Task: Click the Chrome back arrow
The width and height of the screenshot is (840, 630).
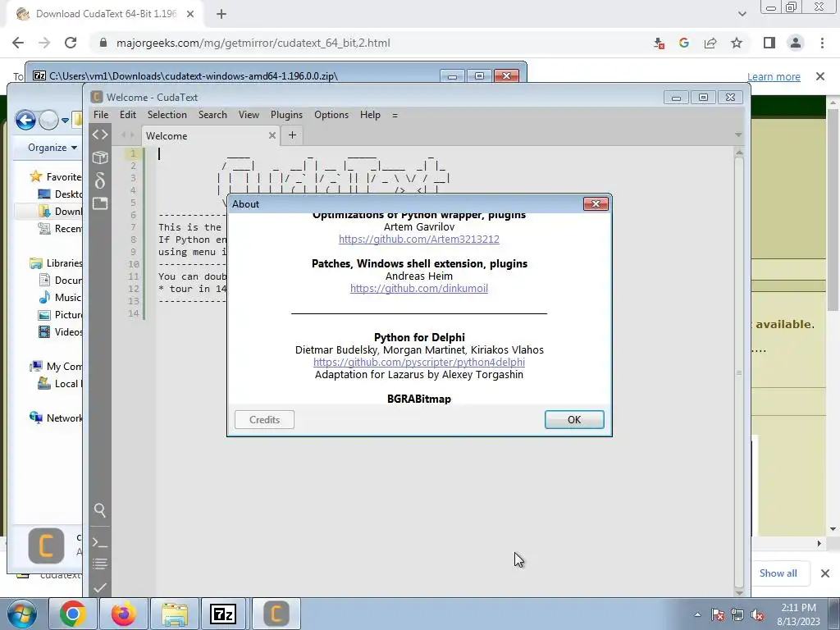Action: tap(18, 43)
